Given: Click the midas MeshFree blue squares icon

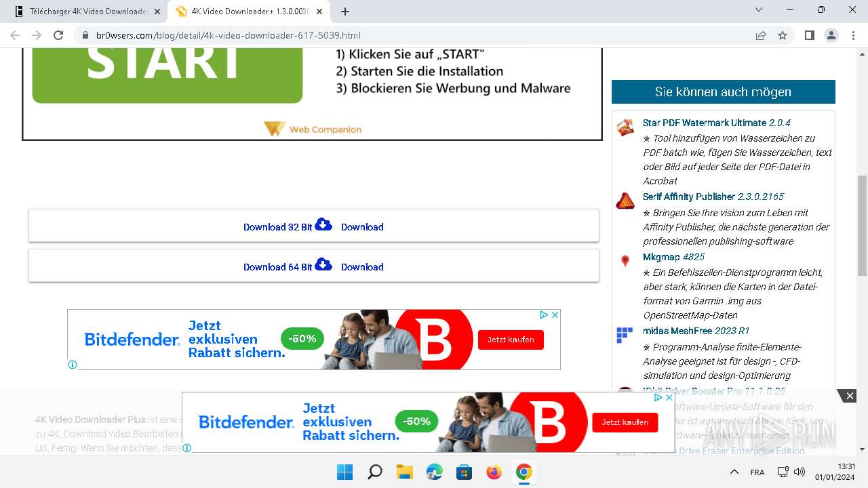Looking at the screenshot, I should (625, 335).
